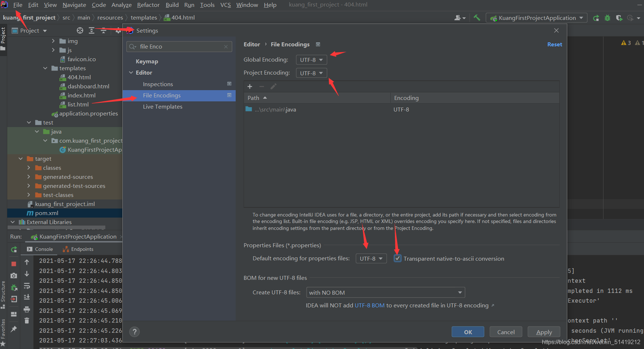Enable Transparent native-to-ascii conversion
644x349 pixels.
(397, 258)
